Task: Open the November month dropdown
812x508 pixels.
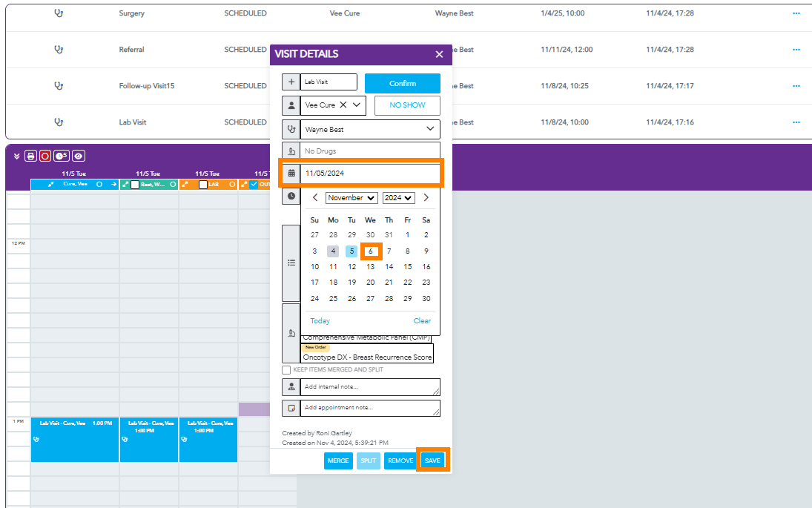Action: pos(351,198)
